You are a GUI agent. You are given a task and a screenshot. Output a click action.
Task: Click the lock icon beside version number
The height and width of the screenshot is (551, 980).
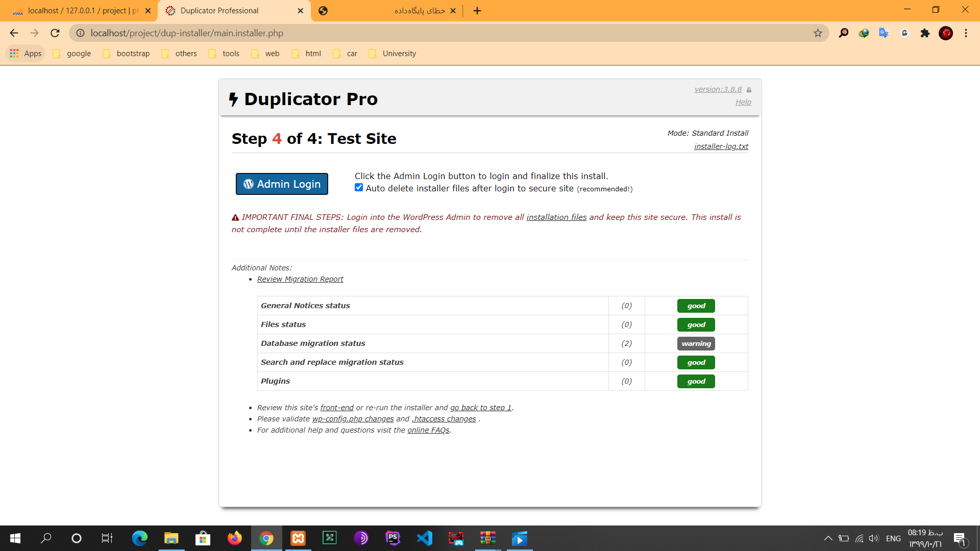[x=749, y=90]
